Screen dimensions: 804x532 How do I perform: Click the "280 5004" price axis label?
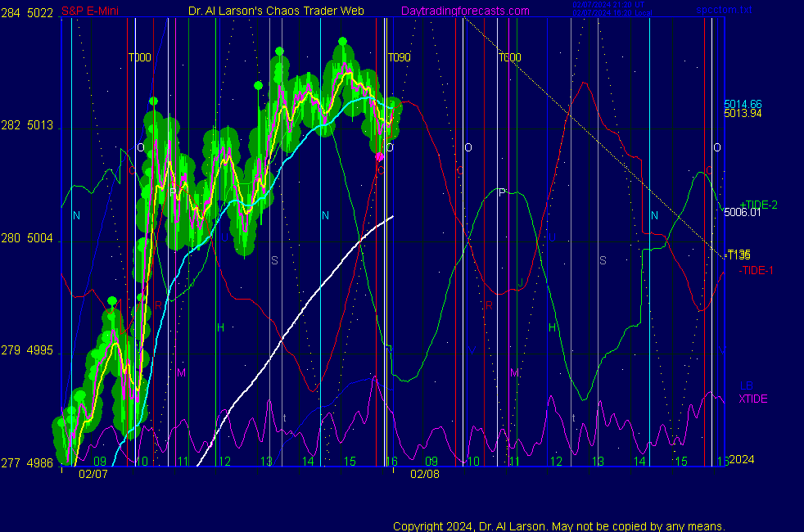click(27, 238)
